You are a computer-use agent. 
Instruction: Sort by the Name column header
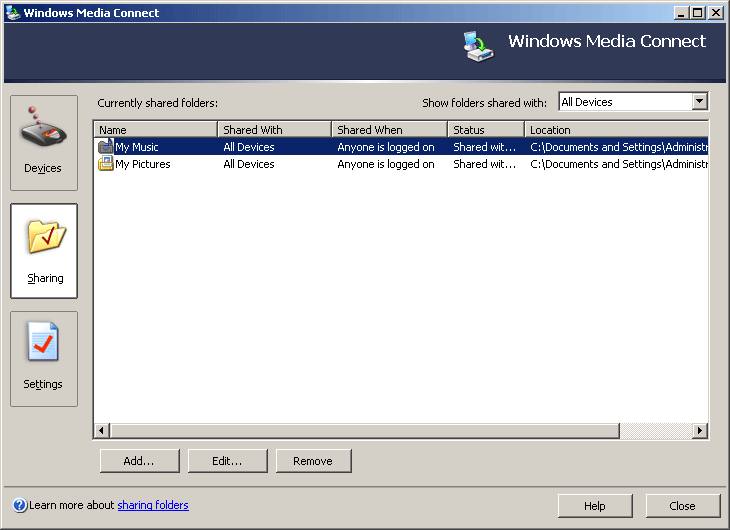click(155, 129)
